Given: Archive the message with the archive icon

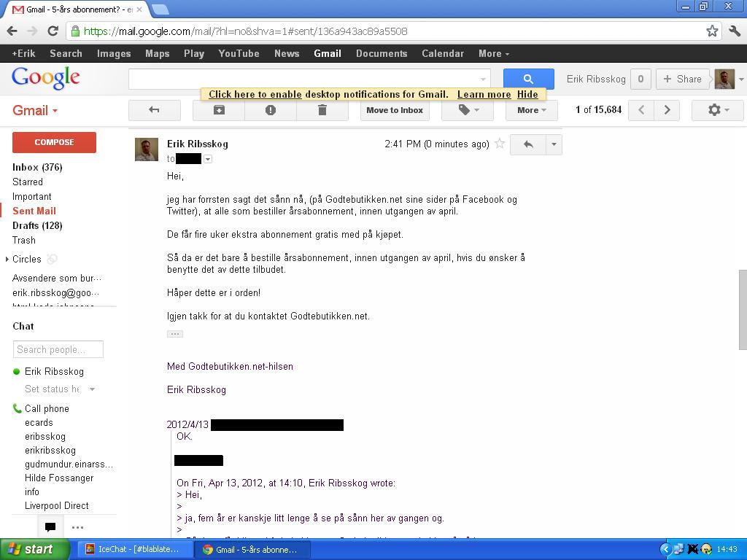Looking at the screenshot, I should [219, 110].
